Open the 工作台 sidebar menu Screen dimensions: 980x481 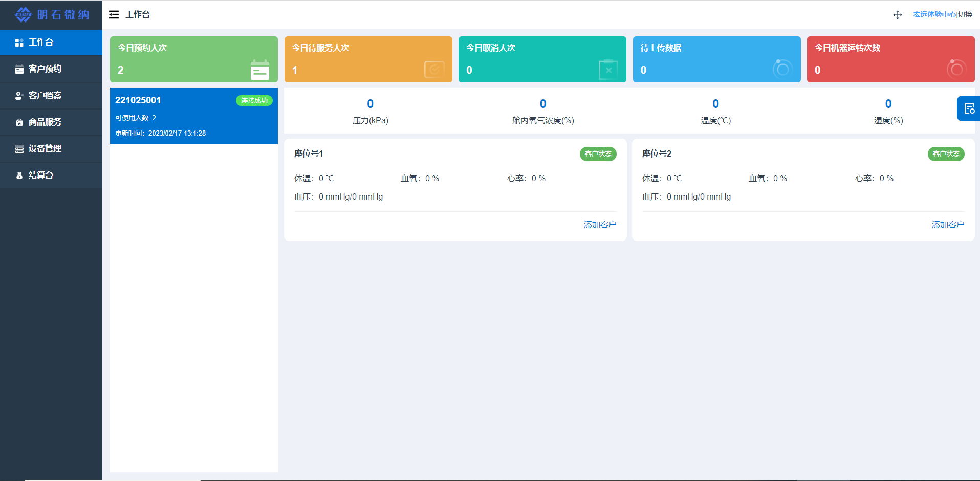tap(51, 42)
